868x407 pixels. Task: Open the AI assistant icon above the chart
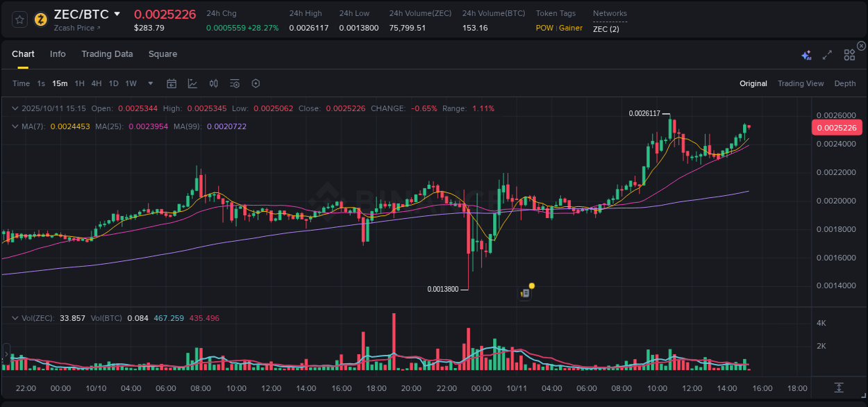(806, 55)
